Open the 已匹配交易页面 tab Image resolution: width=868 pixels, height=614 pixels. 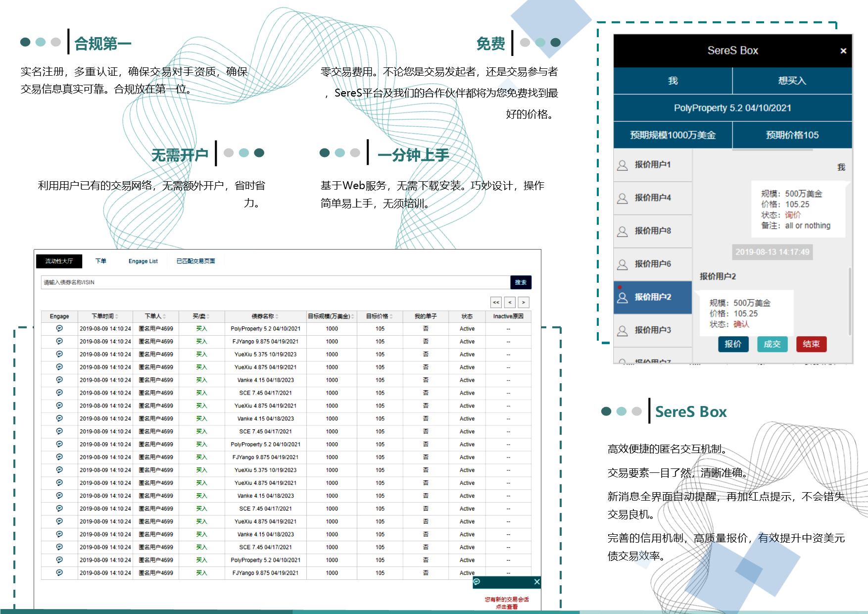pyautogui.click(x=196, y=261)
